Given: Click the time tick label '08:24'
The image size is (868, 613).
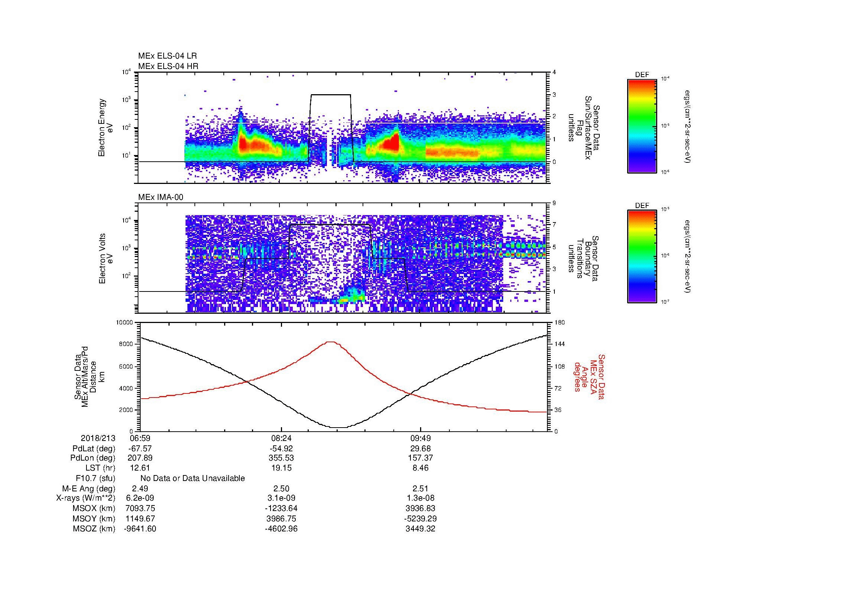Looking at the screenshot, I should click(281, 438).
